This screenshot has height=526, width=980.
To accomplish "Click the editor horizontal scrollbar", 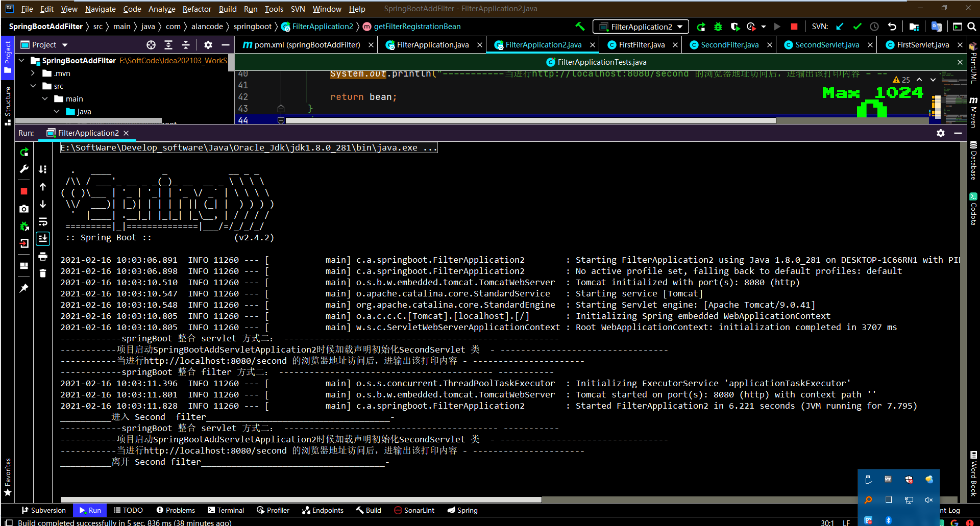I will click(x=531, y=121).
